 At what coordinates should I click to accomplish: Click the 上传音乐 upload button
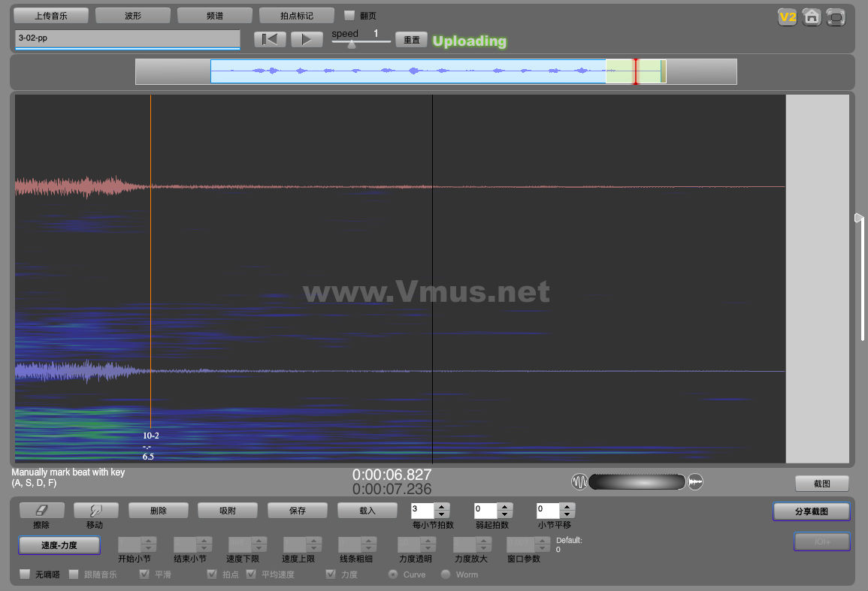(51, 15)
